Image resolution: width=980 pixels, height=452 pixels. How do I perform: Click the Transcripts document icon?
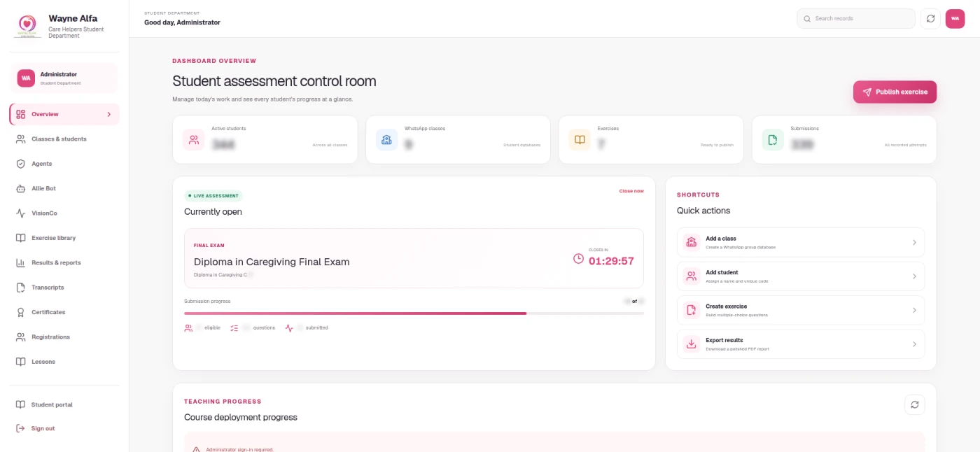pos(20,288)
